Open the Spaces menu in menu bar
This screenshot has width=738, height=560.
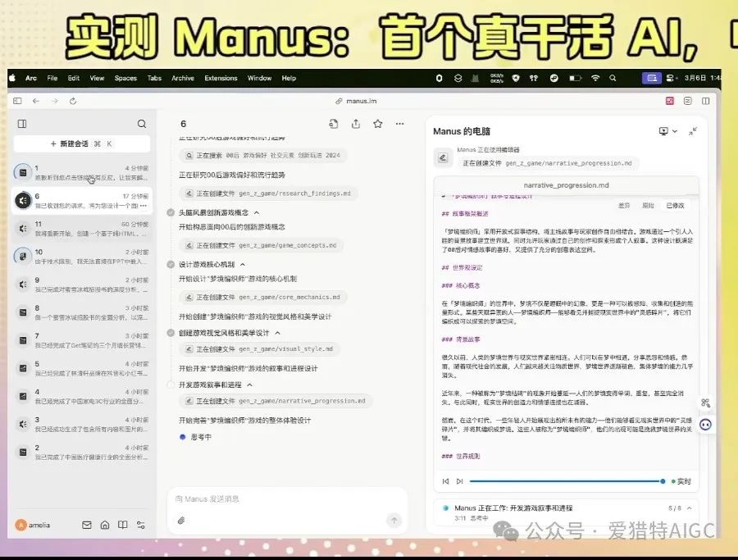(125, 78)
